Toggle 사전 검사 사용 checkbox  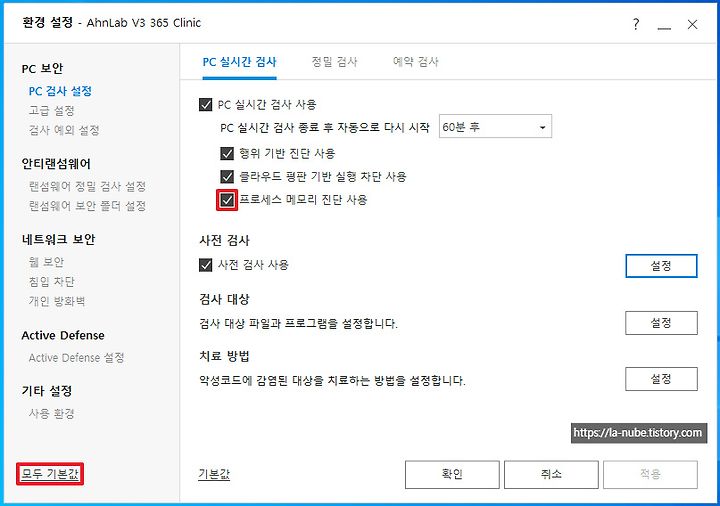(206, 265)
